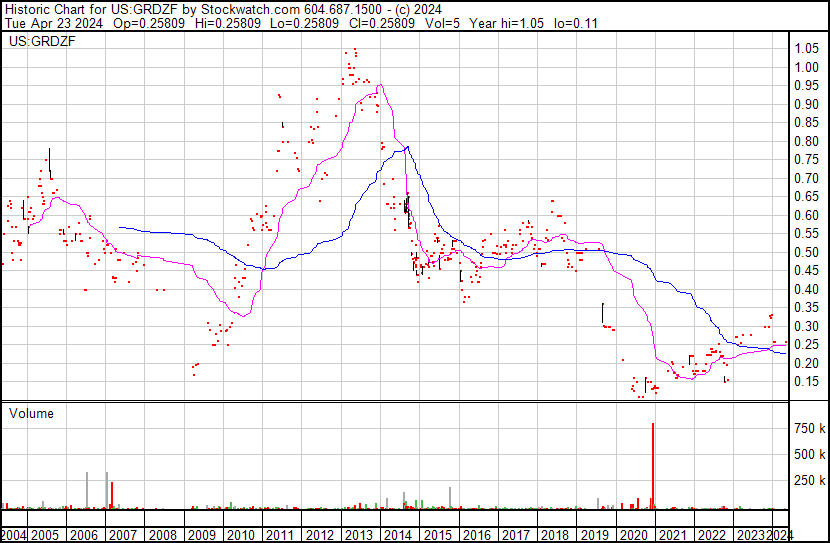Click the 0.50 price axis label
830x543 pixels.
(x=807, y=252)
